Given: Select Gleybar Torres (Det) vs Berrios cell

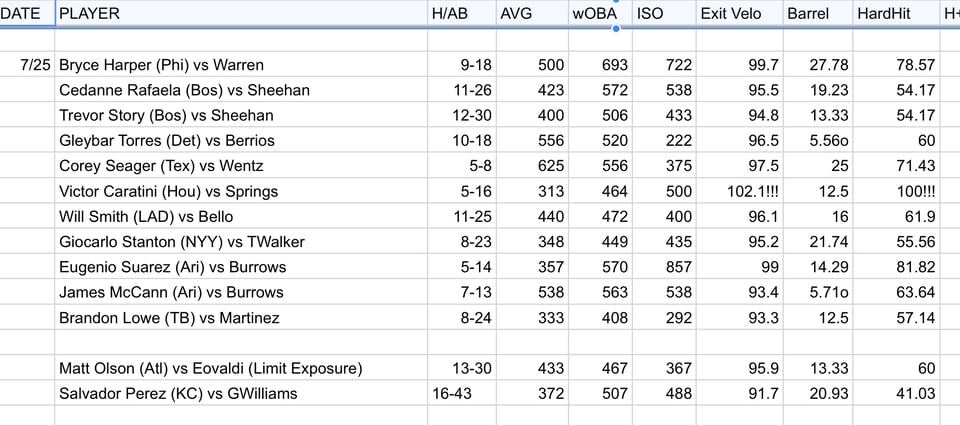Looking at the screenshot, I should click(x=241, y=140).
